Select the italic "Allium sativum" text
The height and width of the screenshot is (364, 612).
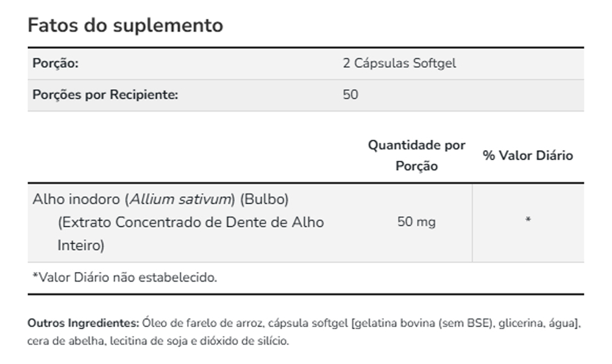coord(182,199)
